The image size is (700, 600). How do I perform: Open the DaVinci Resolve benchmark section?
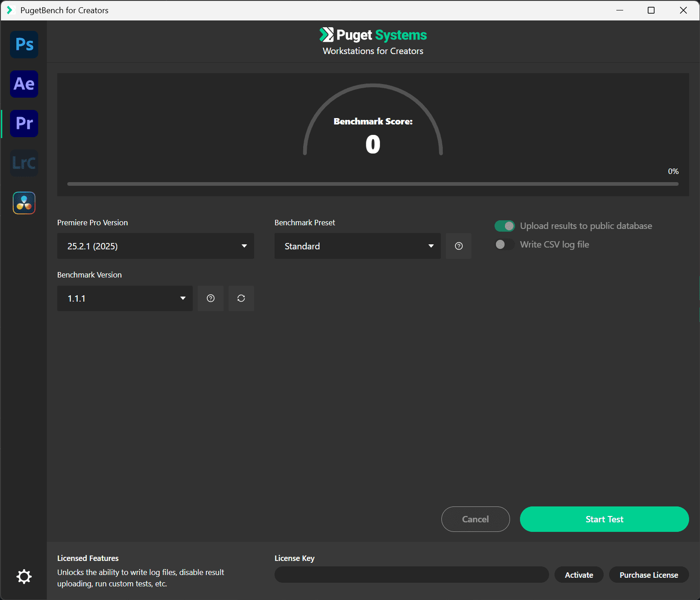(24, 203)
